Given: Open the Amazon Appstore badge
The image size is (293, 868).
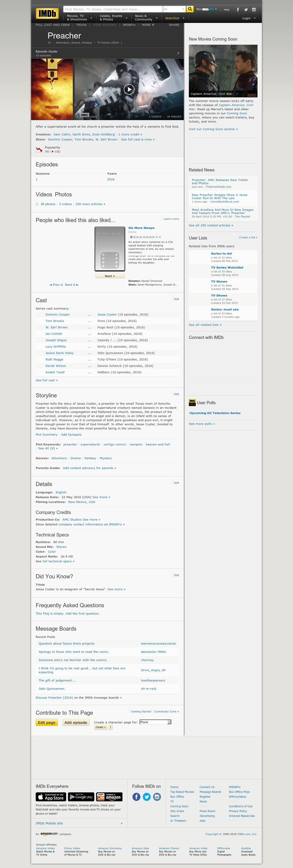Looking at the screenshot, I should 109,797.
